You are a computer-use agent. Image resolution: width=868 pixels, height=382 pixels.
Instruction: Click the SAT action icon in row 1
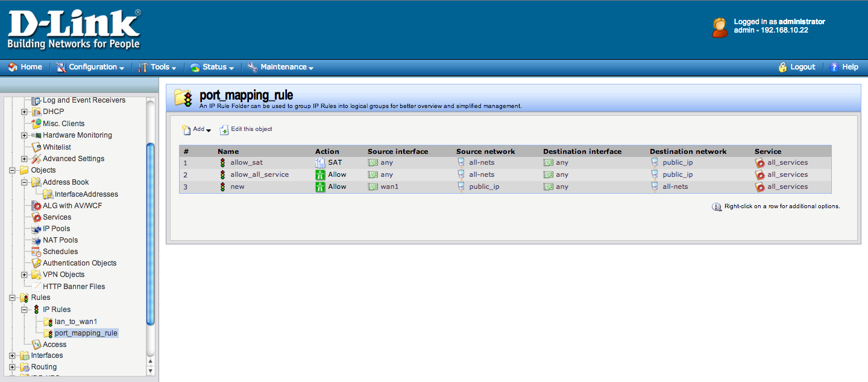click(x=320, y=162)
